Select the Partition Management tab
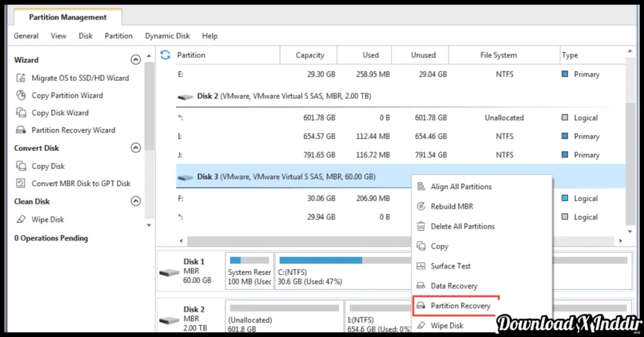Screen dimensions: 644x337 coord(68,17)
